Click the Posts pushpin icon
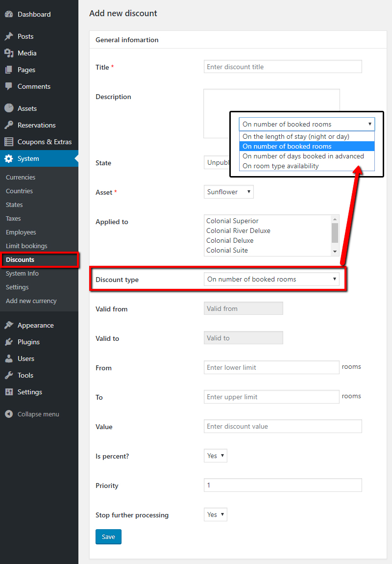The width and height of the screenshot is (392, 564). pyautogui.click(x=10, y=36)
